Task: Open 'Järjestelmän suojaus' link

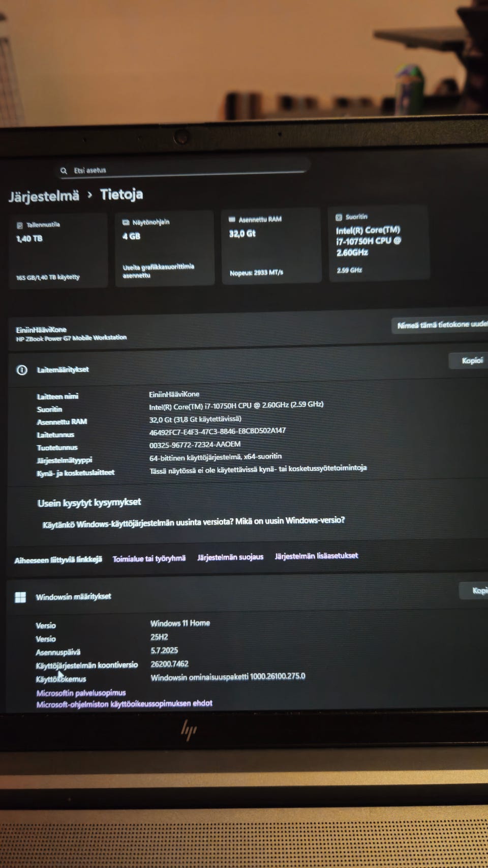Action: 230,557
